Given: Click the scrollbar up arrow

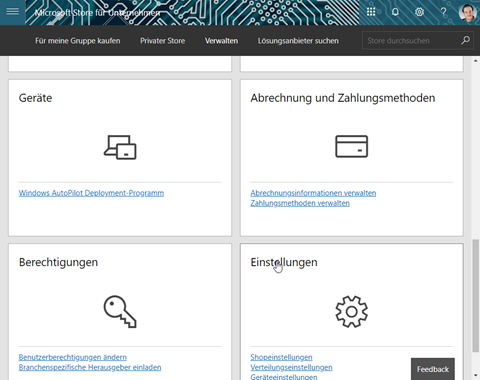Looking at the screenshot, I should pyautogui.click(x=476, y=61).
